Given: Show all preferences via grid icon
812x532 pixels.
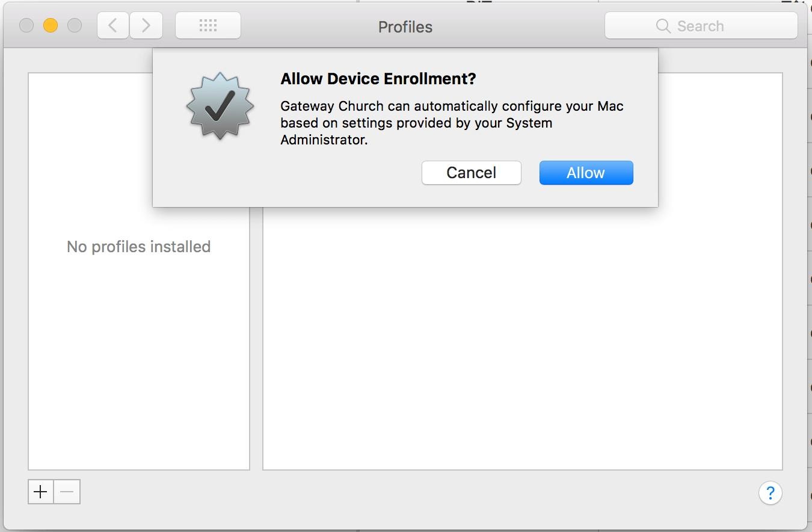Looking at the screenshot, I should tap(208, 26).
